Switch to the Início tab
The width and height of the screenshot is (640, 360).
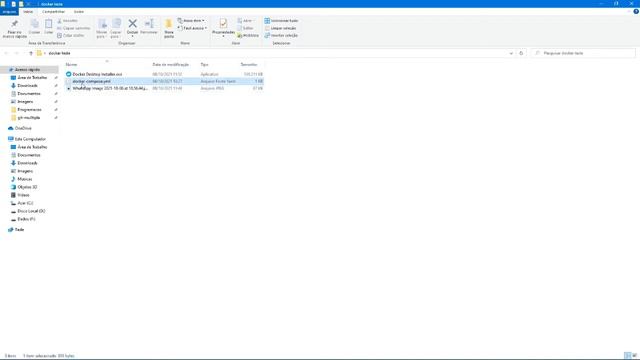tap(28, 11)
